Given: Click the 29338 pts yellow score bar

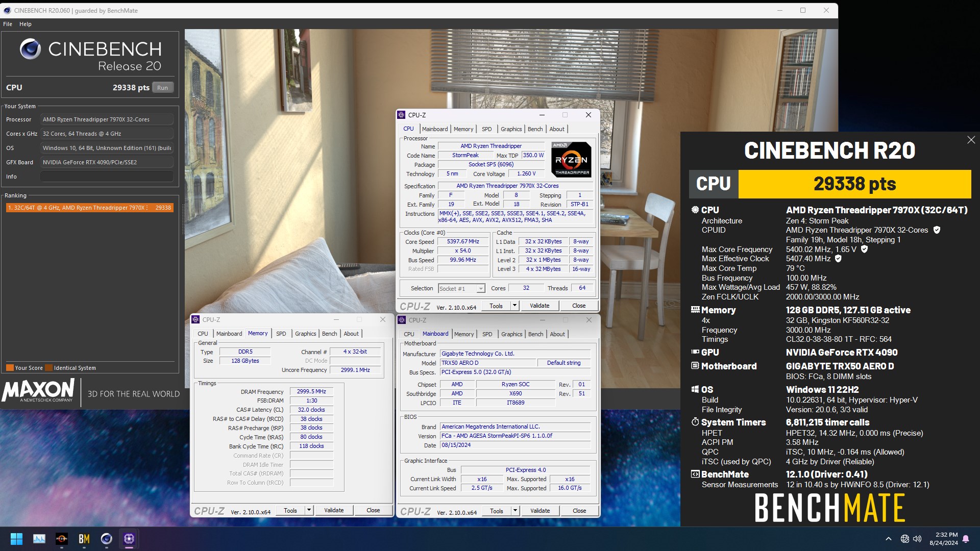Looking at the screenshot, I should tap(854, 184).
